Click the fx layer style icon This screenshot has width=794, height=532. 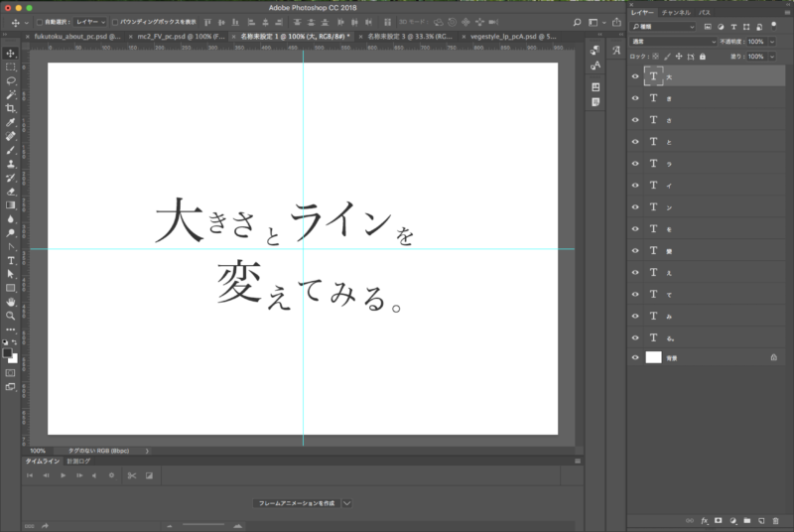[x=705, y=520]
